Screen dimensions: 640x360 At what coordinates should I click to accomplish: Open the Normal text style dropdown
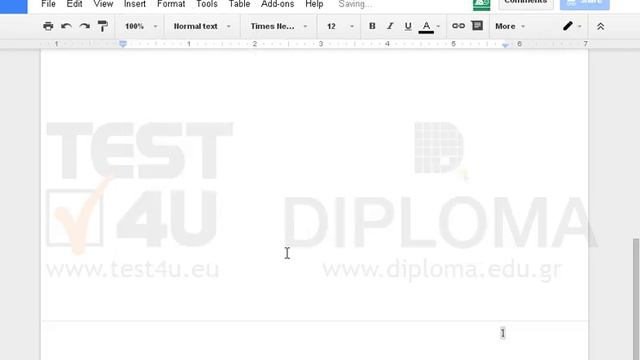point(202,26)
